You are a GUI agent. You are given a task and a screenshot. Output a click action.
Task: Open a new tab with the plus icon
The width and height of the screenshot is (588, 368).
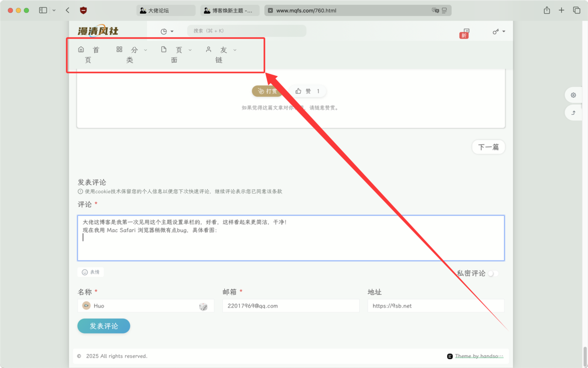point(561,10)
